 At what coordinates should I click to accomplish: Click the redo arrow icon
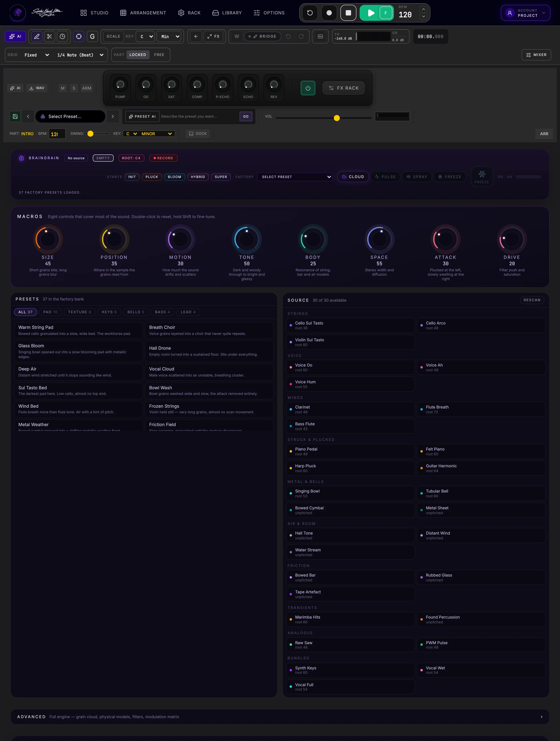click(x=301, y=37)
